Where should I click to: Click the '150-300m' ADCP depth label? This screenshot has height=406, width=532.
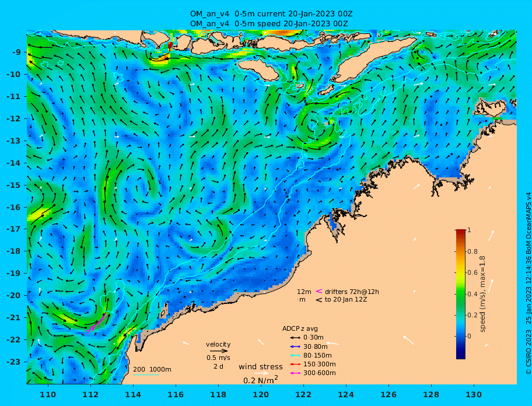(x=319, y=364)
